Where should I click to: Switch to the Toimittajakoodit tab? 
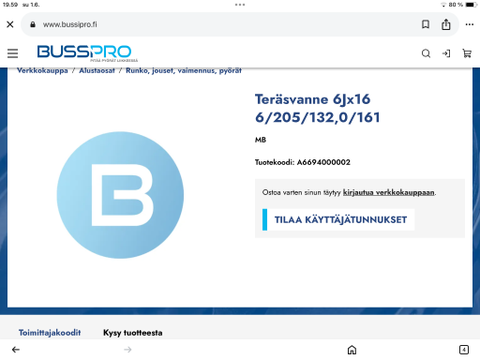[x=50, y=333]
